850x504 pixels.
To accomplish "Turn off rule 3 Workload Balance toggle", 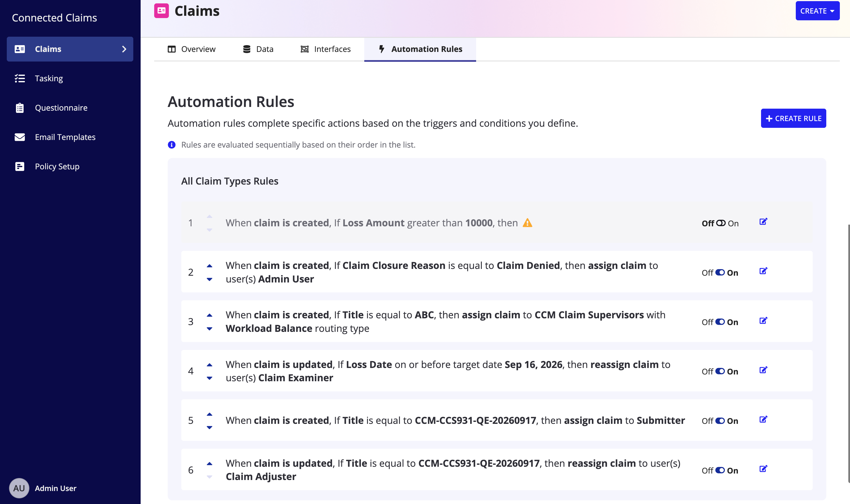I will click(720, 322).
